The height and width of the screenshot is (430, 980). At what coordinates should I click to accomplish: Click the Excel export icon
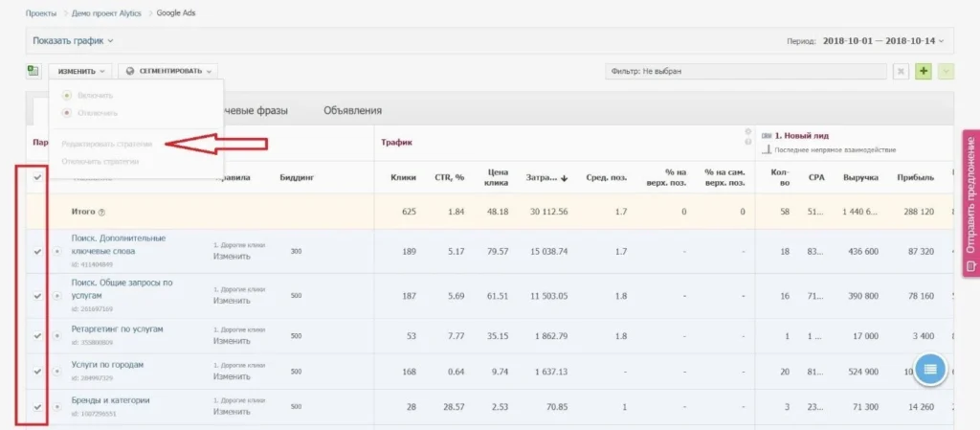click(x=33, y=71)
